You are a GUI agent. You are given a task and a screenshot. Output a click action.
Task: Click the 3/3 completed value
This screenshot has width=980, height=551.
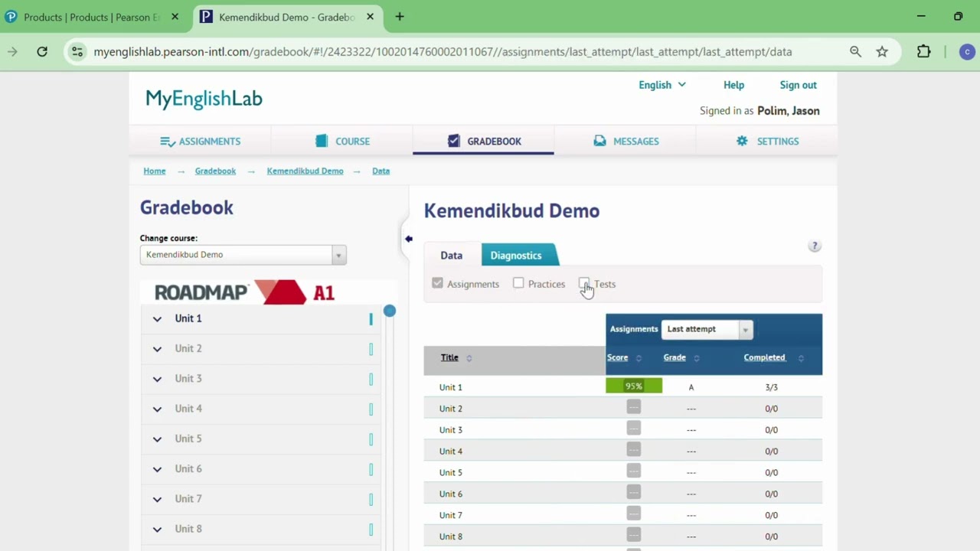pos(771,387)
